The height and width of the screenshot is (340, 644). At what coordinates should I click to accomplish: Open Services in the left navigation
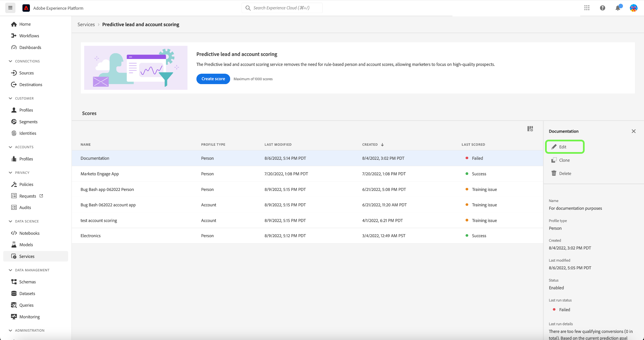[x=36, y=257]
